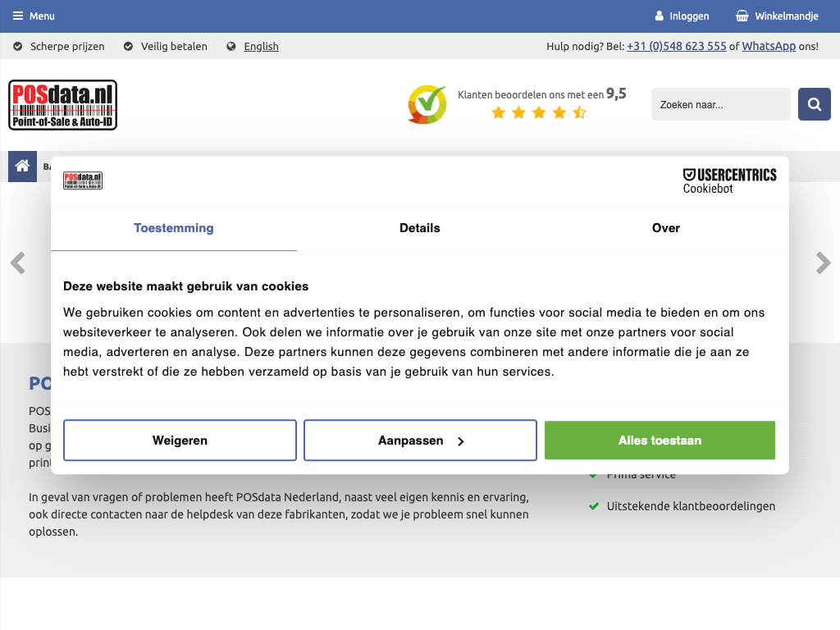Open the WhatsApp contact link
Screen dimensions: 840x630
[769, 47]
